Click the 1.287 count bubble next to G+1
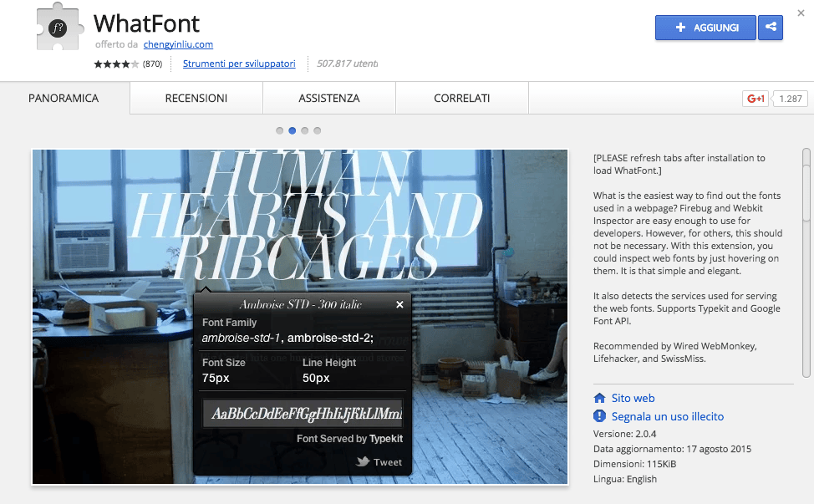The height and width of the screenshot is (504, 814). [789, 99]
